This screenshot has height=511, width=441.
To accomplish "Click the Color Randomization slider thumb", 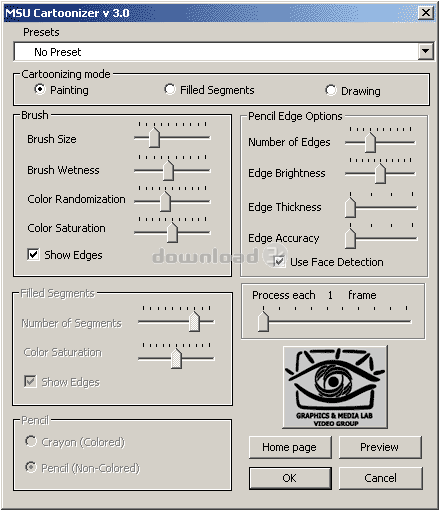I will pyautogui.click(x=165, y=201).
